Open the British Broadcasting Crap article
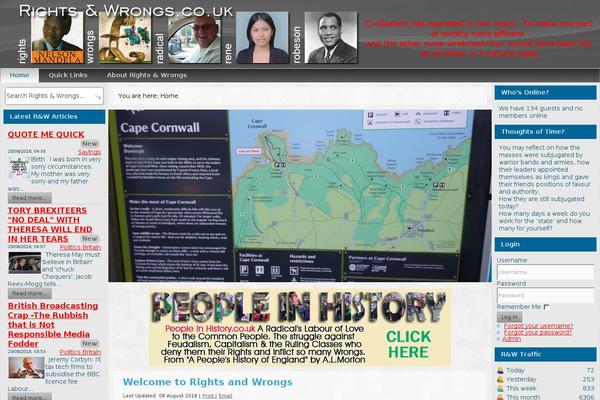This screenshot has width=600, height=400. pyautogui.click(x=53, y=325)
